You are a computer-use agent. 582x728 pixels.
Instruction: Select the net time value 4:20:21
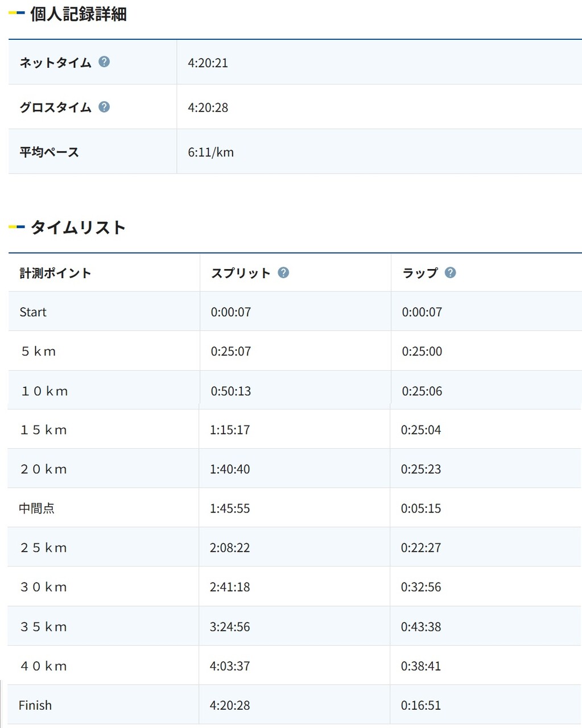208,63
